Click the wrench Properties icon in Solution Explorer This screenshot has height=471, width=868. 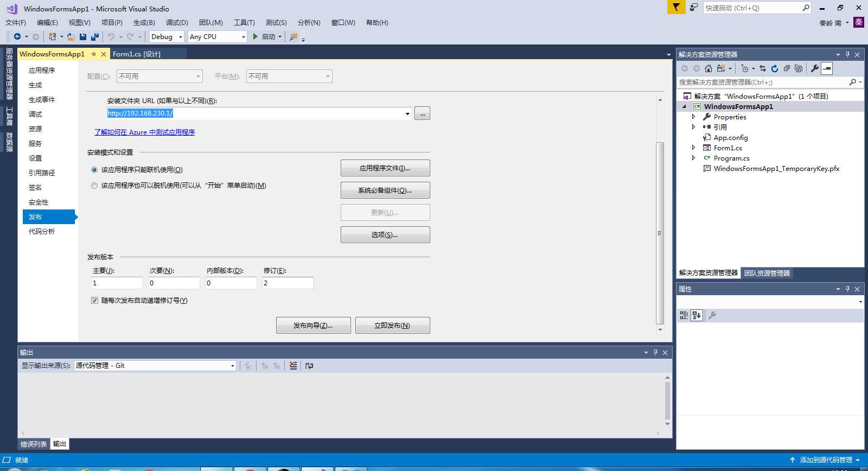tap(815, 68)
